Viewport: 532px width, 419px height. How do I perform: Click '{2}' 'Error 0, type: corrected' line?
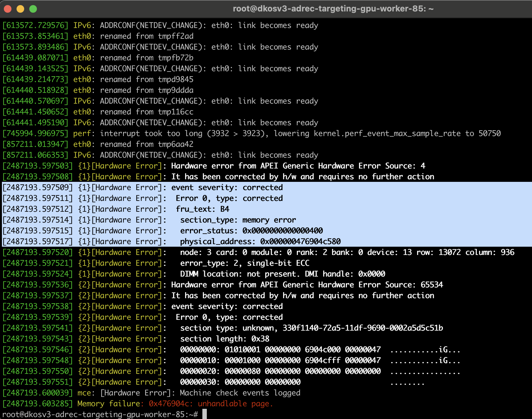[143, 317]
